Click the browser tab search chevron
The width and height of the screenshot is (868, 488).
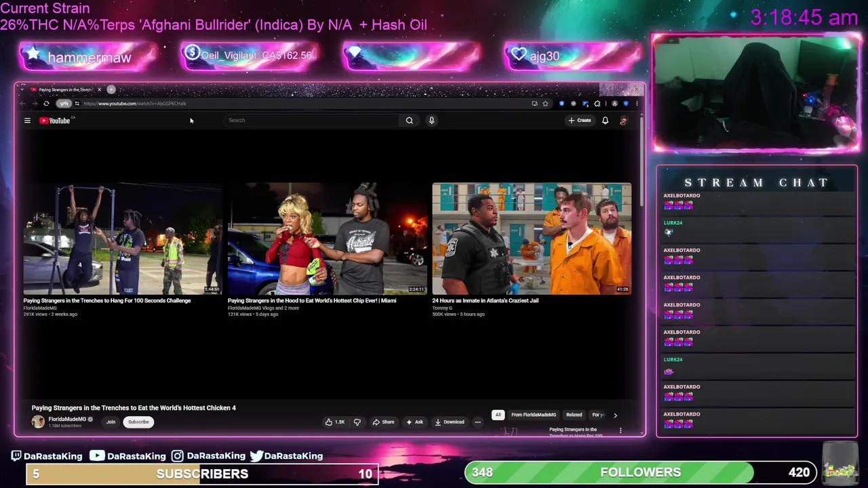point(23,89)
